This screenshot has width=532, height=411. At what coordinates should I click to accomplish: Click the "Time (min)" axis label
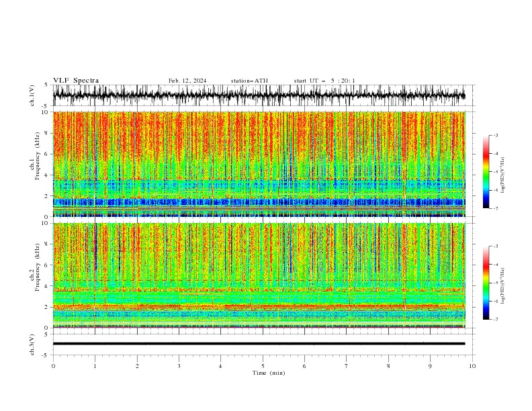coord(269,373)
